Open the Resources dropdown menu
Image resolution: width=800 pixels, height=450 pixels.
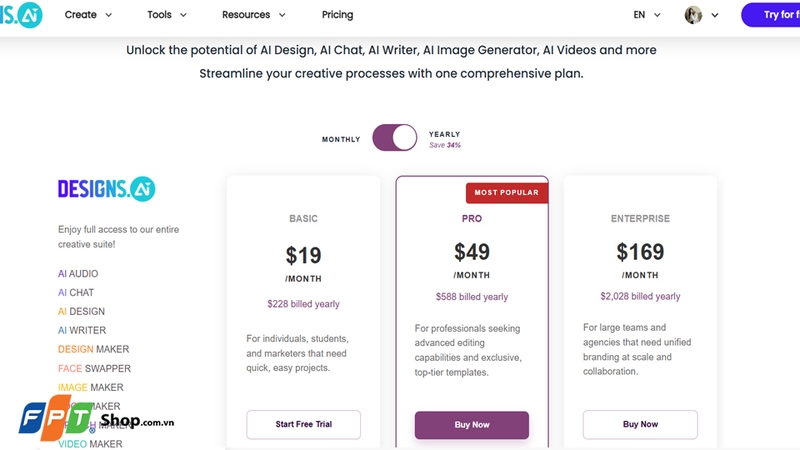click(254, 15)
